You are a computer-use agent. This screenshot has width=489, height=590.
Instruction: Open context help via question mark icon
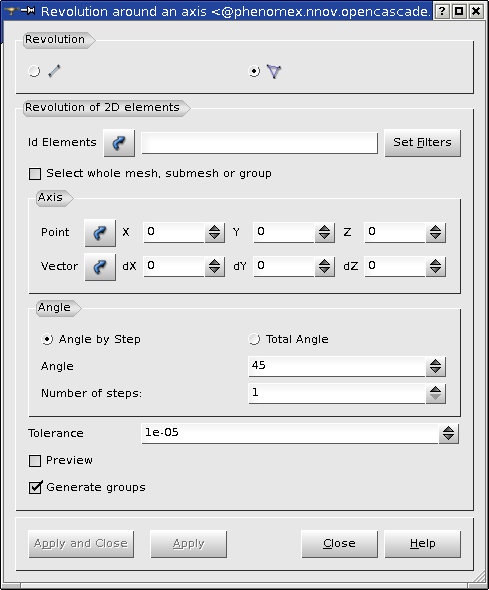click(442, 11)
